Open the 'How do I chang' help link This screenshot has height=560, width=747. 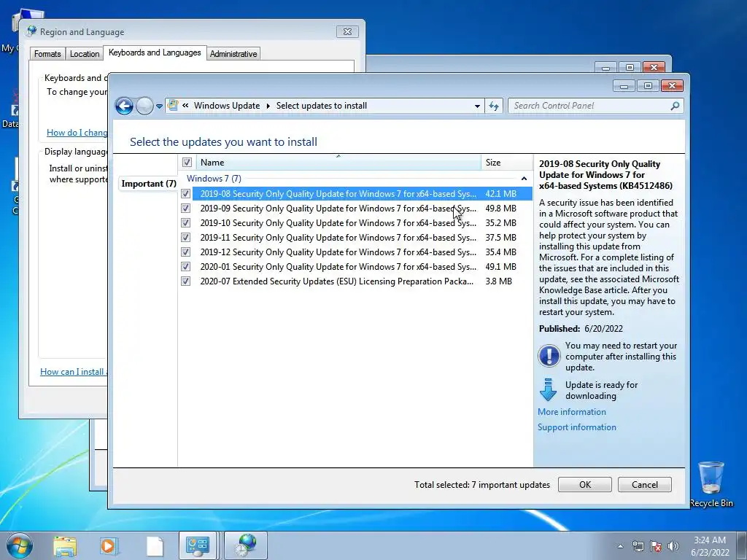(x=77, y=133)
